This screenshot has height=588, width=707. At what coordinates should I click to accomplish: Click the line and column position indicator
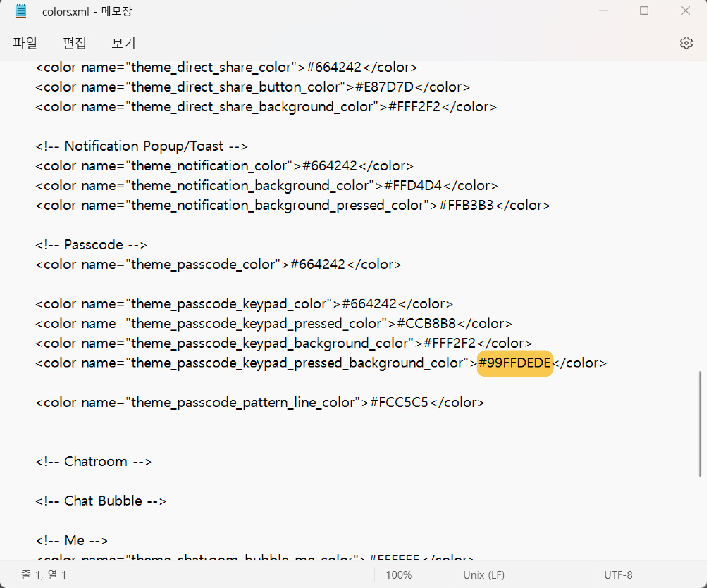tap(44, 574)
